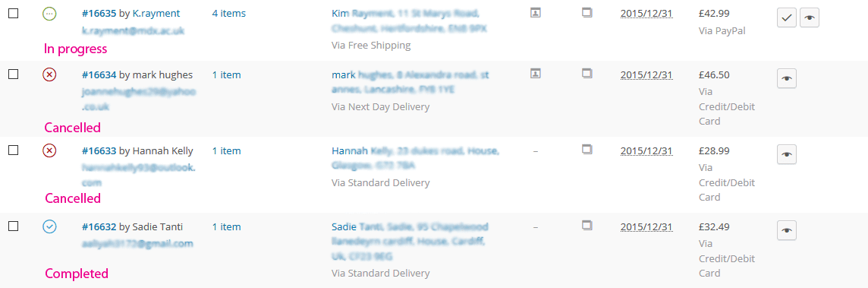Tick the checkbox for order #16632

pos(14,226)
